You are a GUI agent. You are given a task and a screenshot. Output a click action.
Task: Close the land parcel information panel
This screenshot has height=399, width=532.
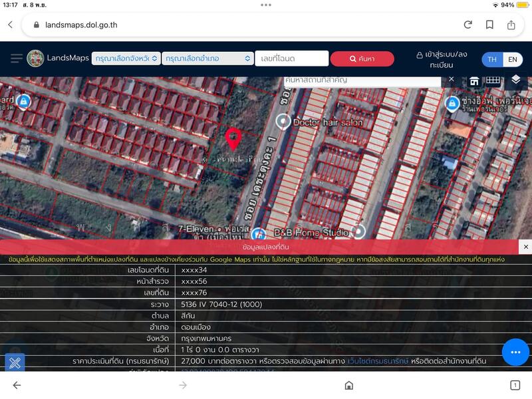pyautogui.click(x=525, y=247)
